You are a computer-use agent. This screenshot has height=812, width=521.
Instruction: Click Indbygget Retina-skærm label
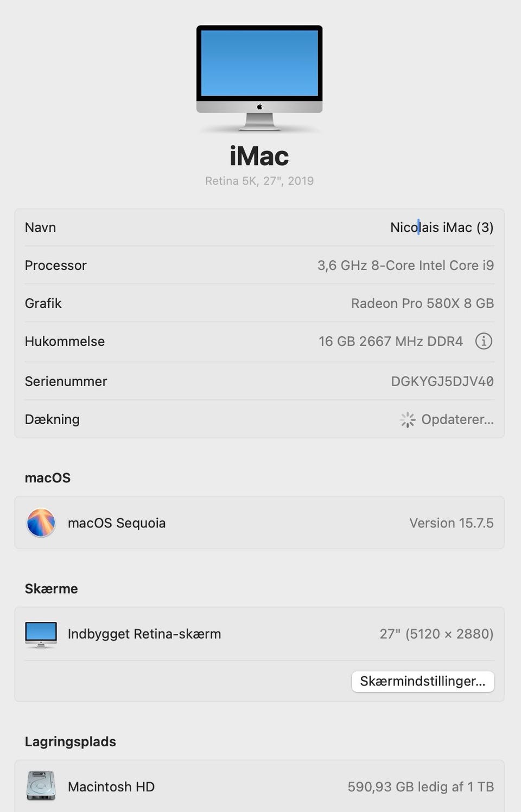144,634
